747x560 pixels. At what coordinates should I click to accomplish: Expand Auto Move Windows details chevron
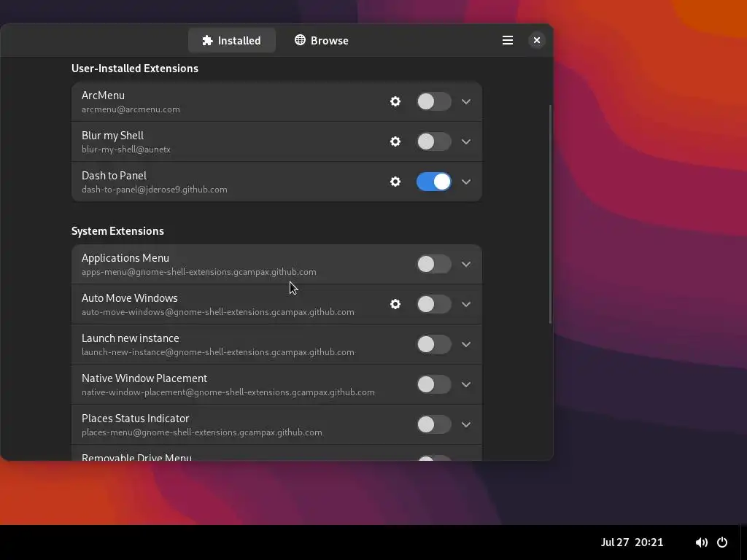[466, 304]
